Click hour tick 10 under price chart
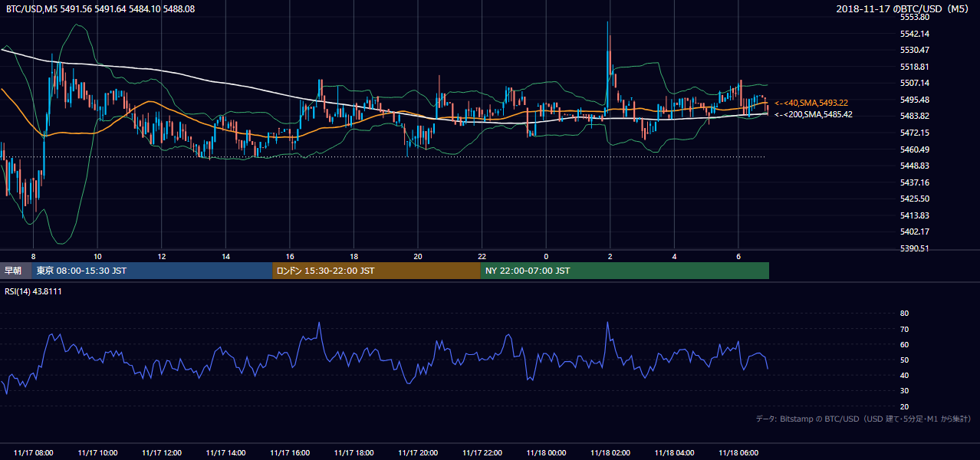Viewport: 980px width, 460px height. (97, 256)
